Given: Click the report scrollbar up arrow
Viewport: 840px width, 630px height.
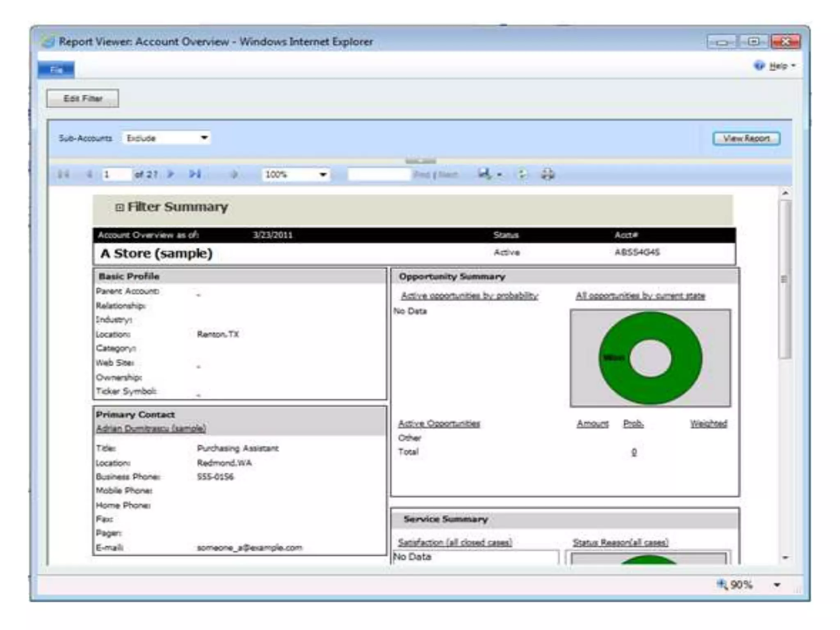Looking at the screenshot, I should coord(785,193).
